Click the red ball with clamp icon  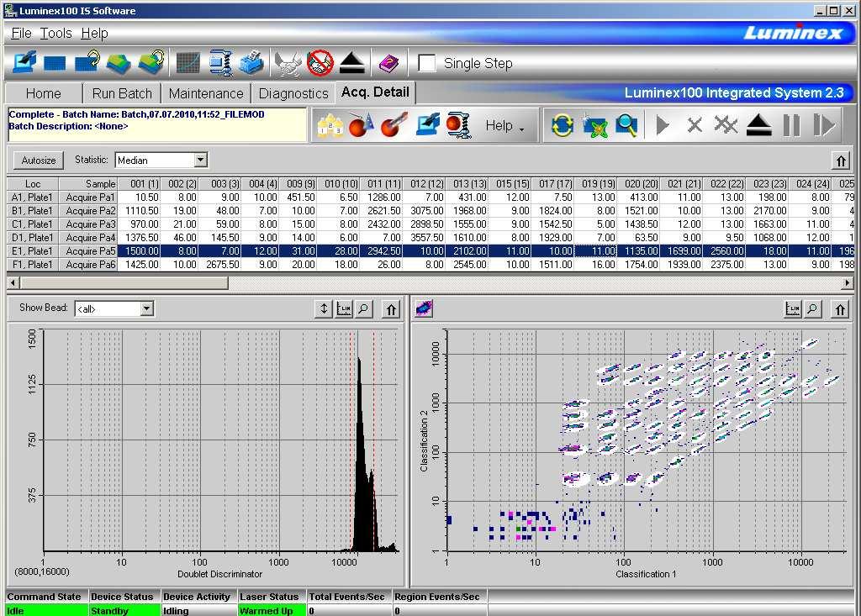pyautogui.click(x=459, y=125)
